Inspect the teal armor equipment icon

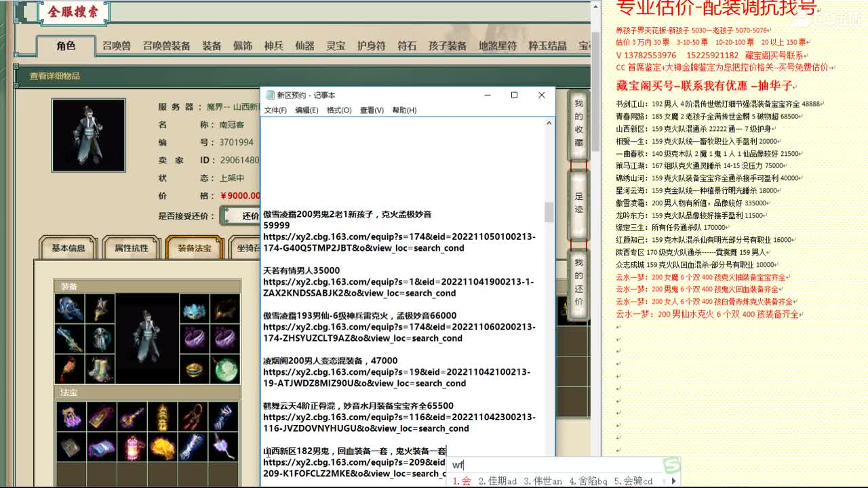coord(100,338)
